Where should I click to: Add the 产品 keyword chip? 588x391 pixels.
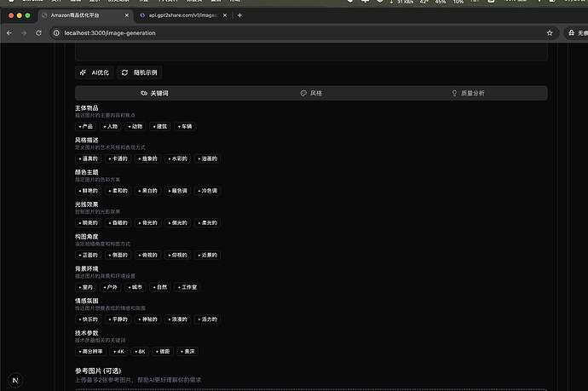pos(85,126)
